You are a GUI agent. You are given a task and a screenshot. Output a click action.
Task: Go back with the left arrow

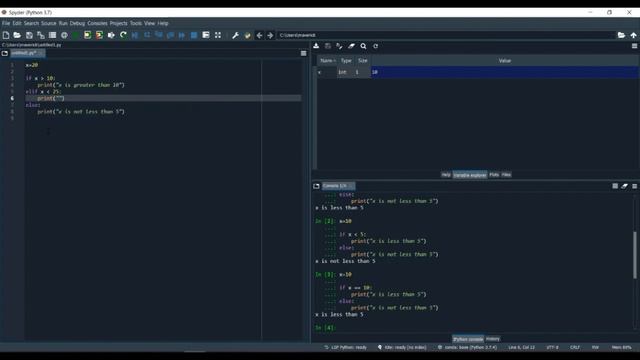point(259,36)
